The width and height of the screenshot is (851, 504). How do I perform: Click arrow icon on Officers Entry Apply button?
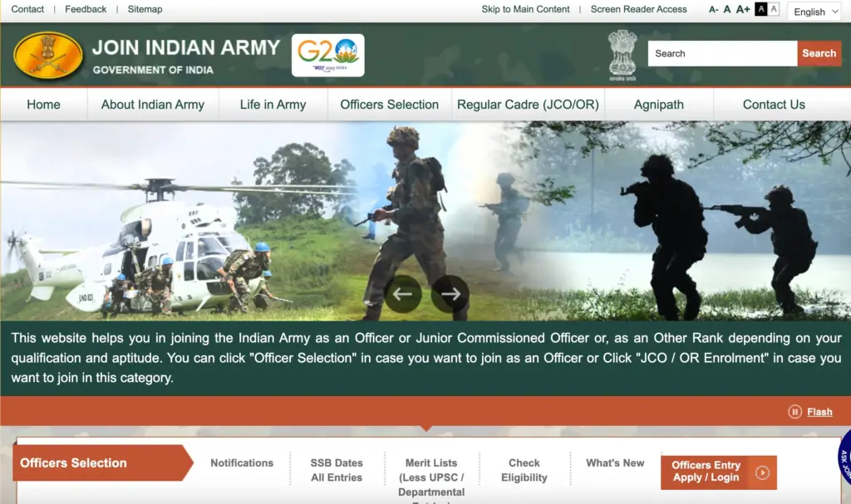(762, 472)
